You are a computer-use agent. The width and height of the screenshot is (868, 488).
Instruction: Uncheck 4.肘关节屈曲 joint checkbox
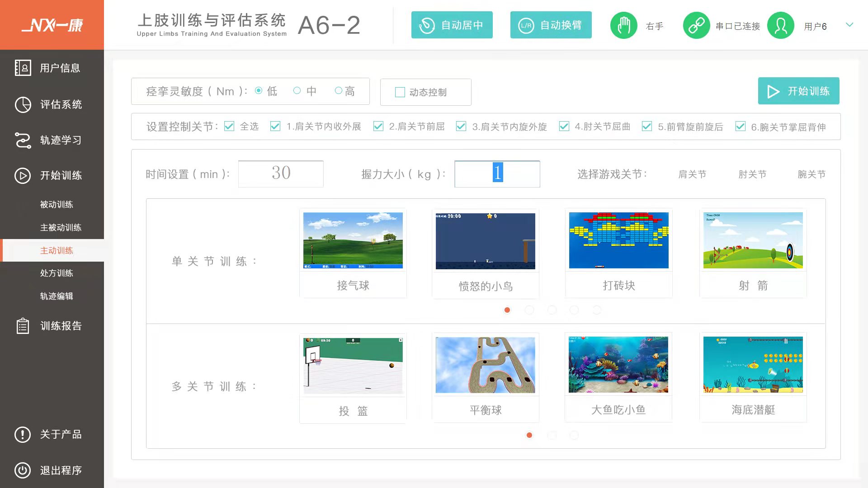click(x=564, y=127)
